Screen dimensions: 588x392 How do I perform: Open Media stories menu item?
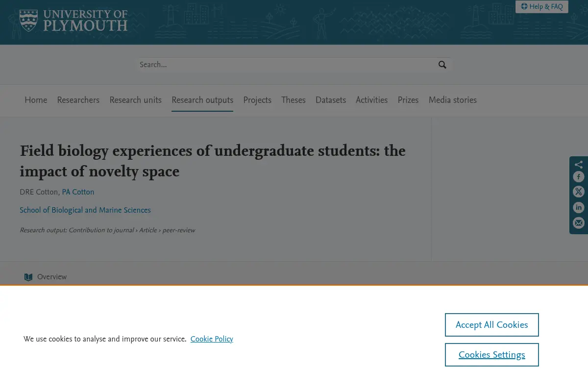453,100
